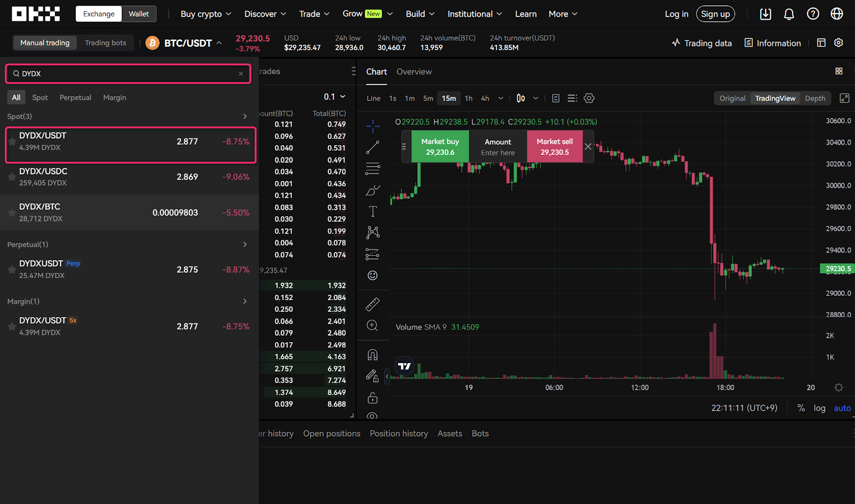Collapse the BTC/USDT pair selector

(219, 43)
